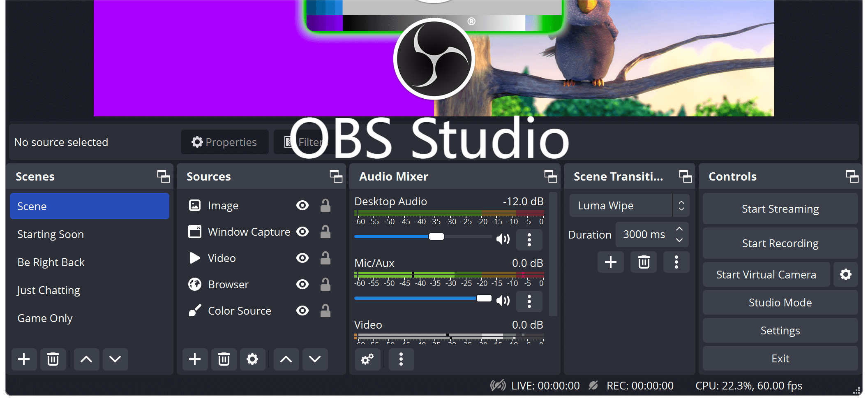
Task: Select the Just Chatting scene
Action: coord(48,290)
